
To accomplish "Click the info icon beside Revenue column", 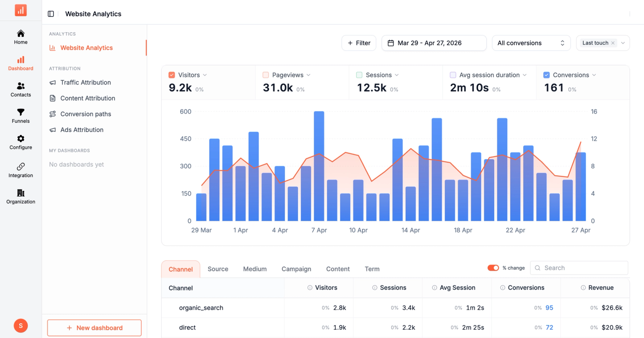I will point(583,288).
